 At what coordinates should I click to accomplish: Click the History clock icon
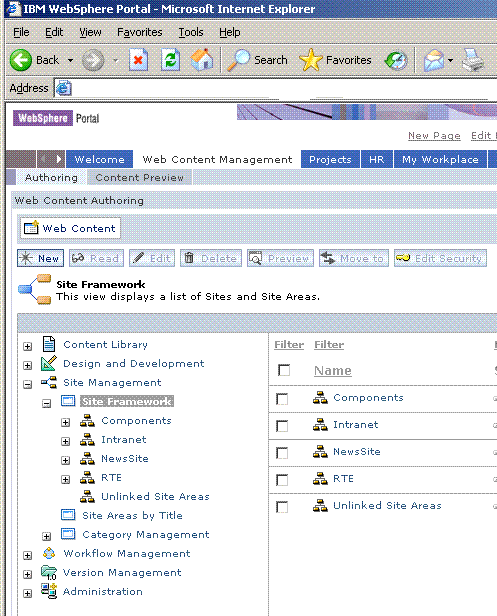[x=396, y=60]
